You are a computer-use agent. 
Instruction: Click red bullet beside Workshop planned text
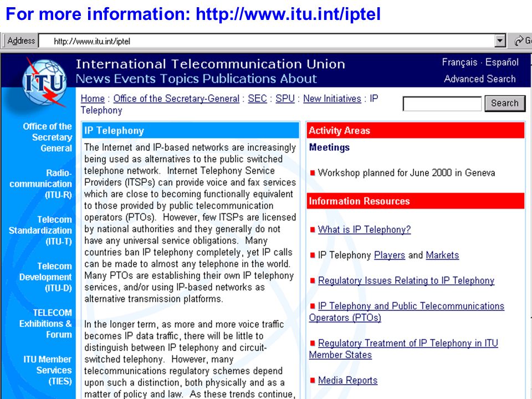tap(313, 173)
